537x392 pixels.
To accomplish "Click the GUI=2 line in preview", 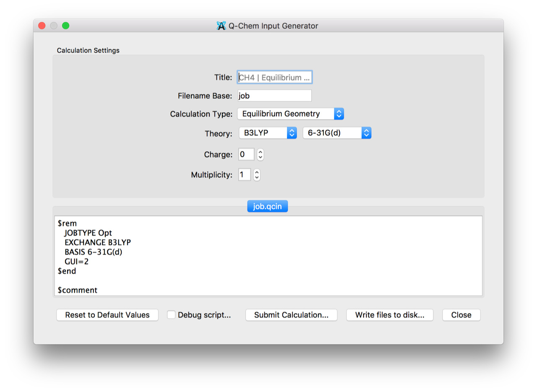I will coord(76,262).
